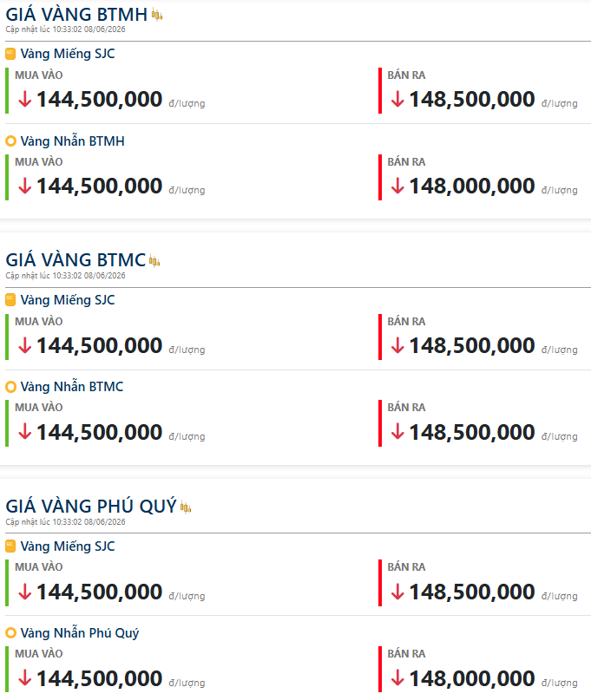Click the ring icon next to Vàng Nhẫn Phú Quý
Screen dimensions: 591x700
coord(10,632)
